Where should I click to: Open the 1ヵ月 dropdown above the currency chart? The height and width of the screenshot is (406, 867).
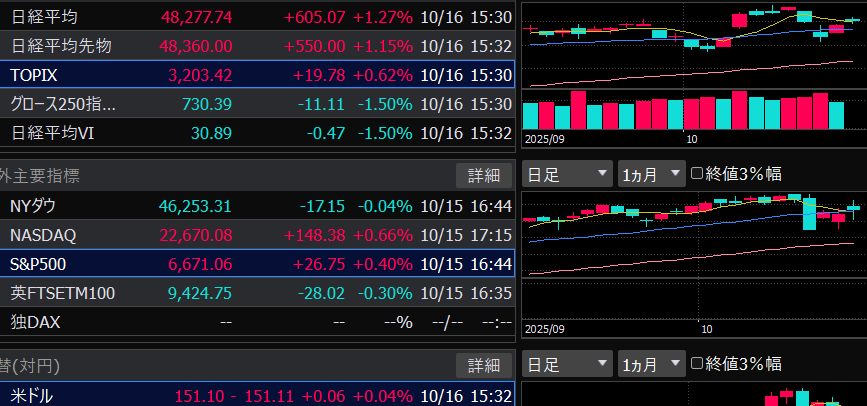click(x=651, y=363)
